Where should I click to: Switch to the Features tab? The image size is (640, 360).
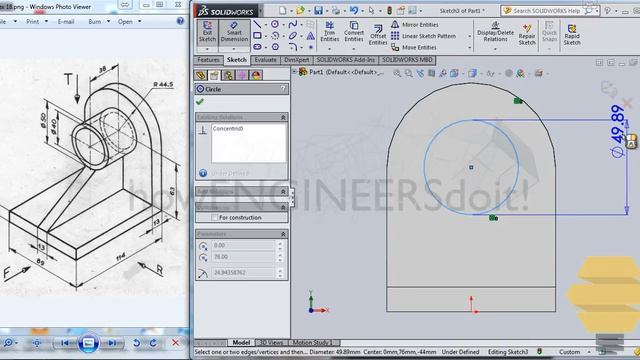208,60
